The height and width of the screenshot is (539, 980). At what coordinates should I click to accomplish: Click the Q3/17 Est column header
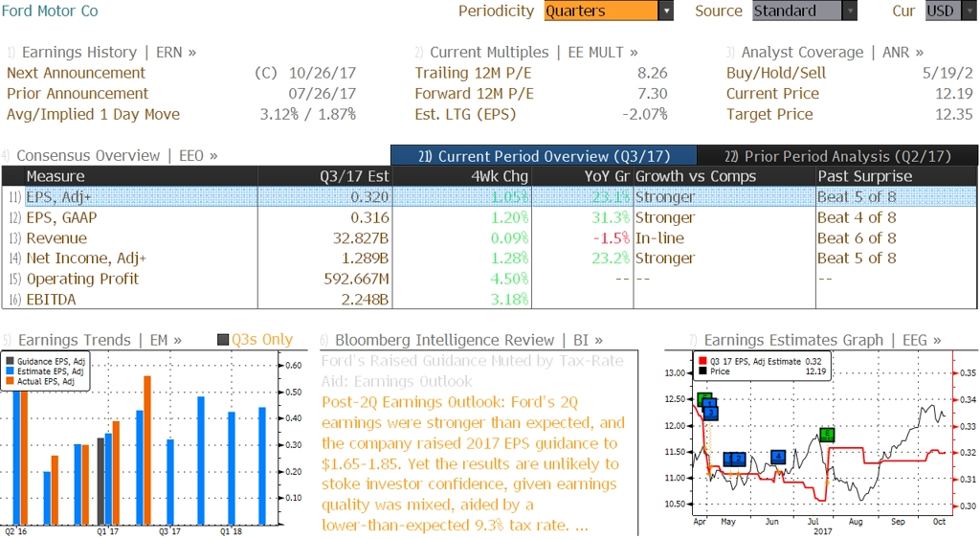pyautogui.click(x=324, y=176)
